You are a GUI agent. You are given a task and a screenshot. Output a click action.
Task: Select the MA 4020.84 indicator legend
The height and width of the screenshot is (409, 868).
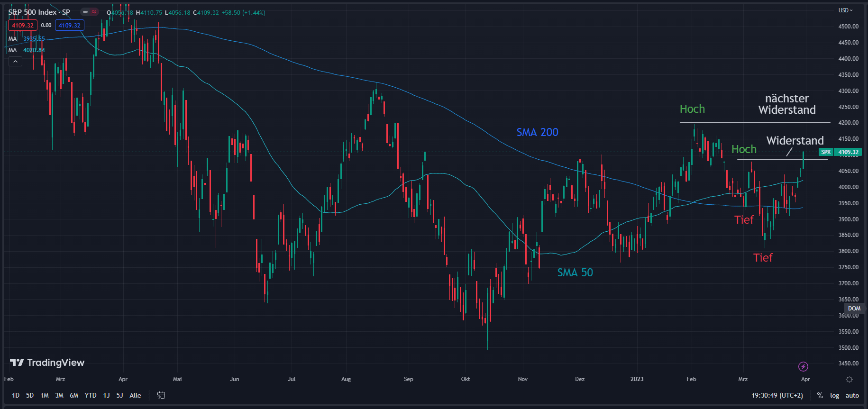coord(27,50)
